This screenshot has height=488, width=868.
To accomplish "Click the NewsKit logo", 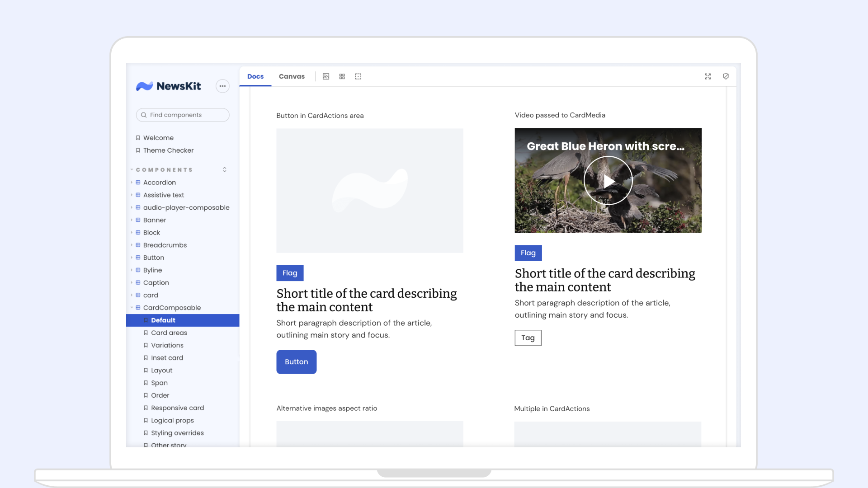I will (169, 86).
